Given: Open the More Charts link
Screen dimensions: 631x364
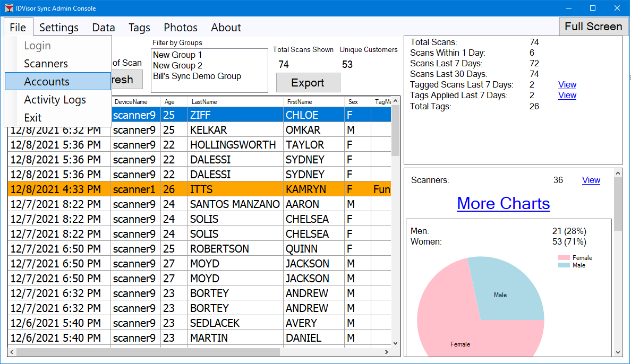Looking at the screenshot, I should click(x=503, y=203).
